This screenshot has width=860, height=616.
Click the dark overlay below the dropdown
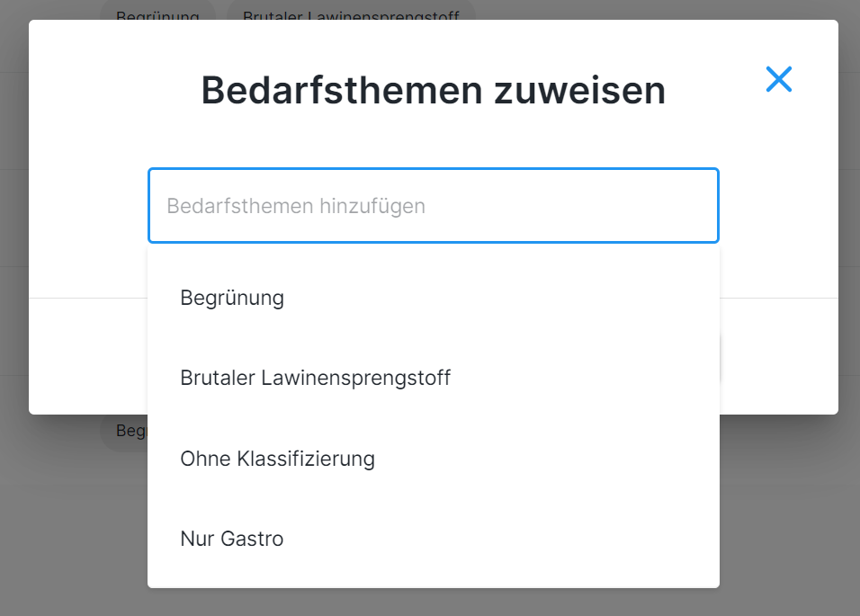tap(432, 603)
